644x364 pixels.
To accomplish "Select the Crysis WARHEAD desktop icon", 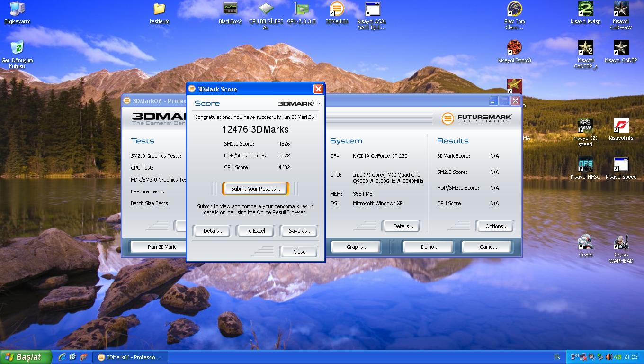I will pyautogui.click(x=621, y=249).
